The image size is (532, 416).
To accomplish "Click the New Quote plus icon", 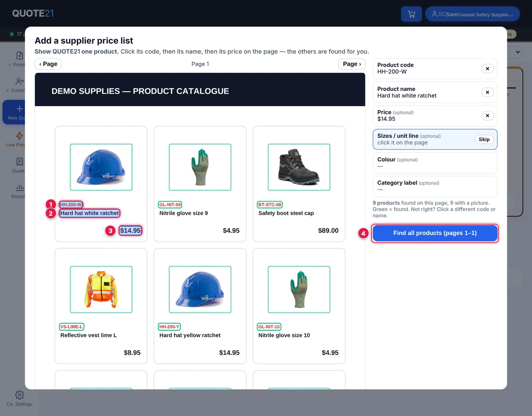I will pyautogui.click(x=20, y=109).
